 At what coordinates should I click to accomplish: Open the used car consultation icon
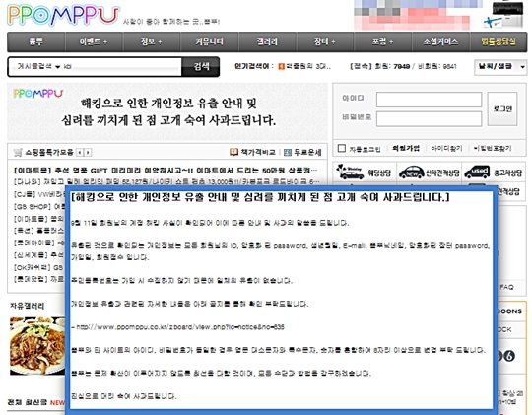[x=477, y=172]
